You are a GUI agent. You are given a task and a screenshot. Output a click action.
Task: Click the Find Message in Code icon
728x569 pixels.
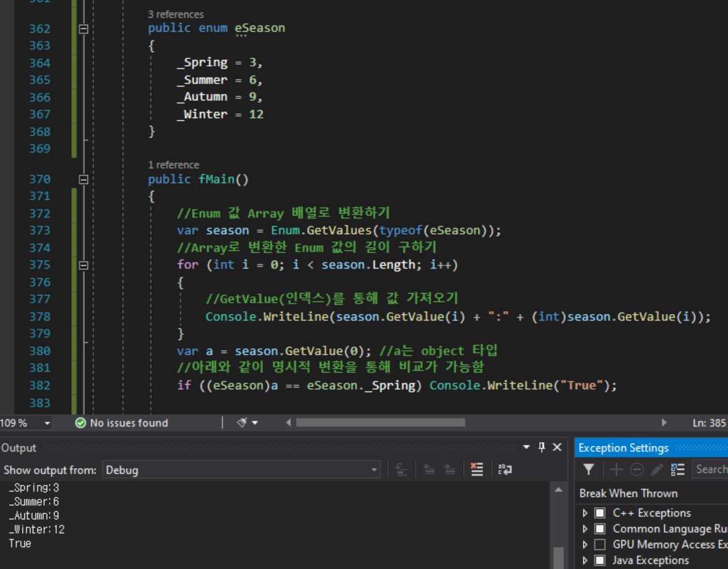click(402, 469)
